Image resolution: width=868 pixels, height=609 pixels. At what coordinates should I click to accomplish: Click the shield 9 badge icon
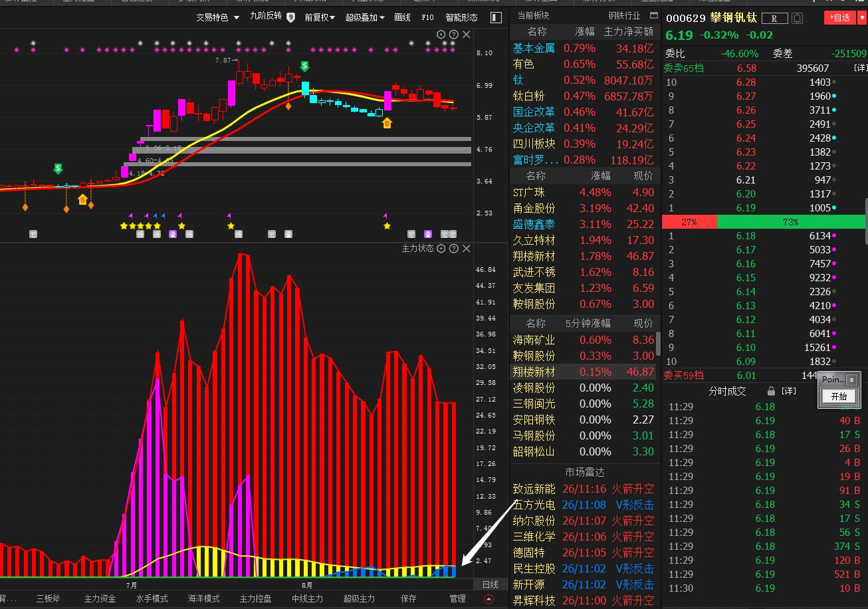[290, 17]
